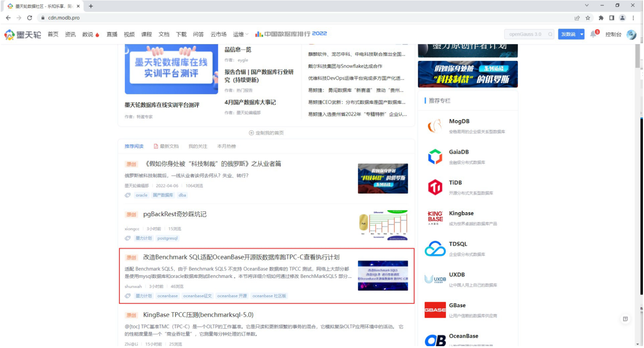
Task: Open the 科技制裁 article thumbnail image
Action: [383, 178]
